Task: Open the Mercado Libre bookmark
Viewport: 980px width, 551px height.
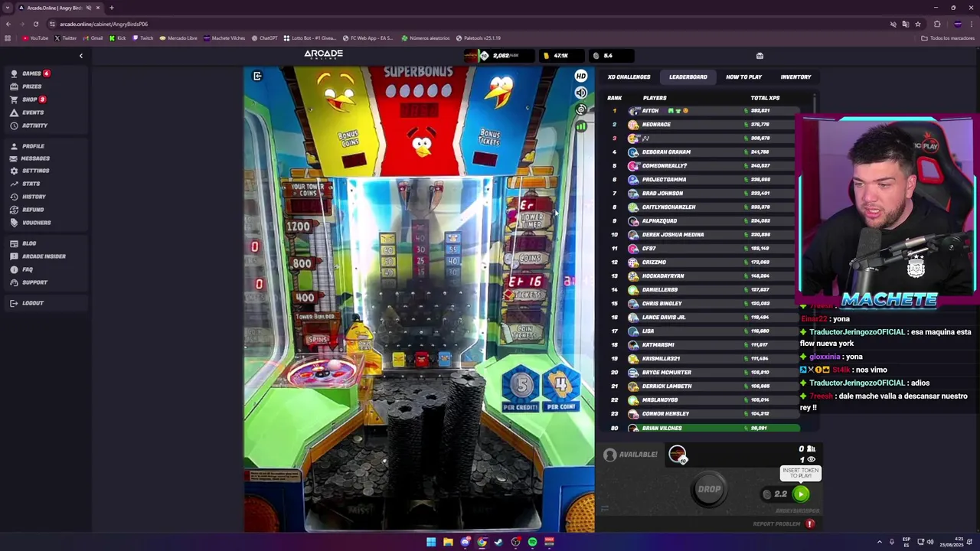Action: point(178,37)
